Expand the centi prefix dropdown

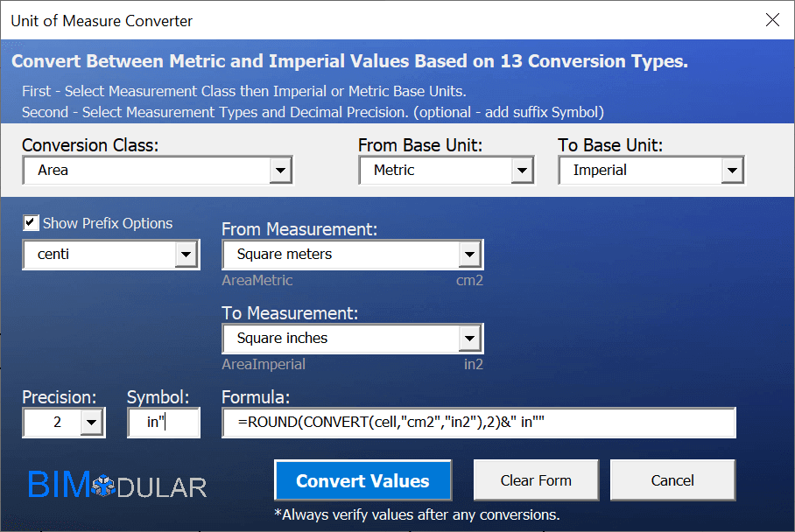186,255
